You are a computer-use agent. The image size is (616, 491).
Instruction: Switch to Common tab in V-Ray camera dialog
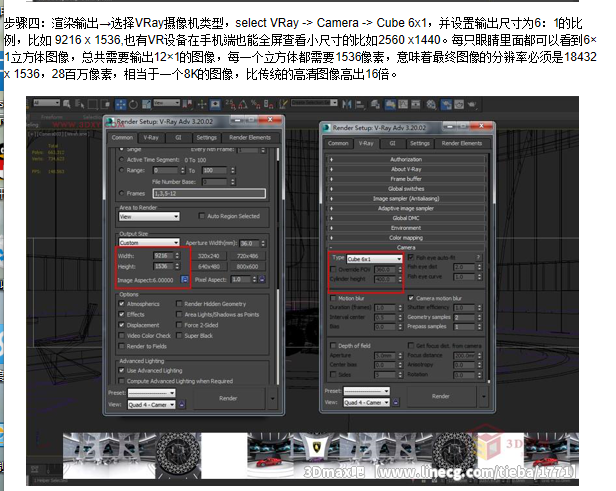click(338, 143)
